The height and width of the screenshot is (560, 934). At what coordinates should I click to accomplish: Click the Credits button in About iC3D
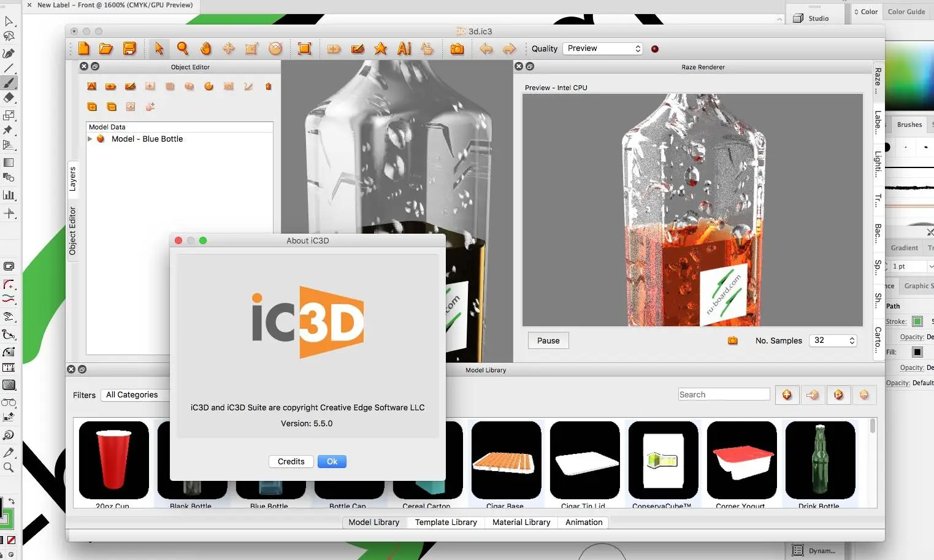291,462
